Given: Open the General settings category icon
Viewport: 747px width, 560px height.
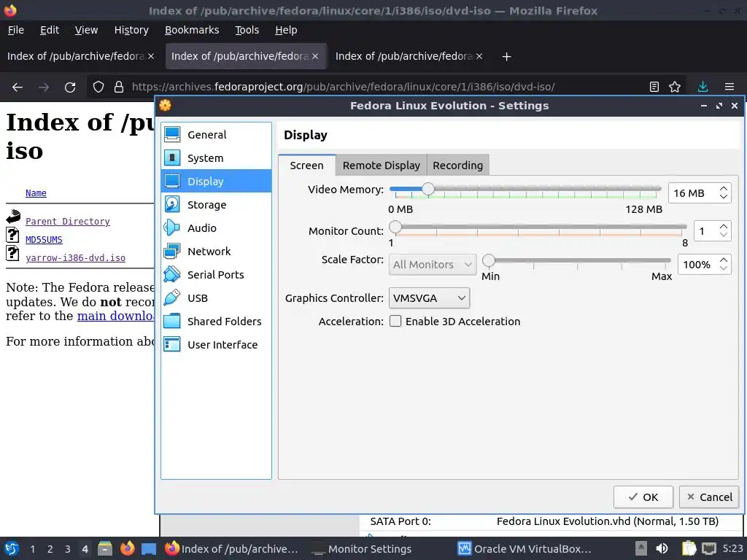Looking at the screenshot, I should (x=172, y=134).
